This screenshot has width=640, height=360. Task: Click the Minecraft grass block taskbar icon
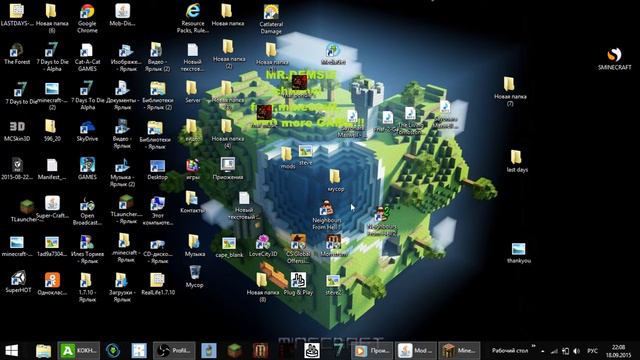(234, 351)
